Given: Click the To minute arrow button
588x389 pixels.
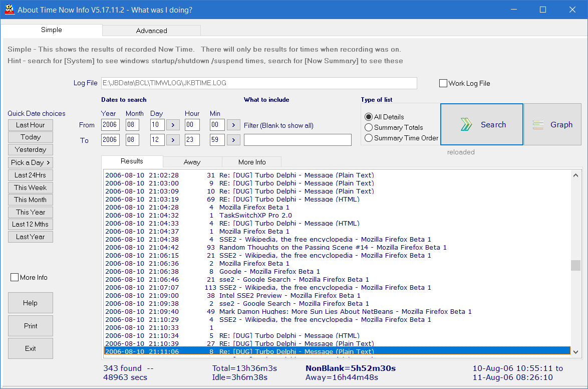Looking at the screenshot, I should [x=233, y=140].
